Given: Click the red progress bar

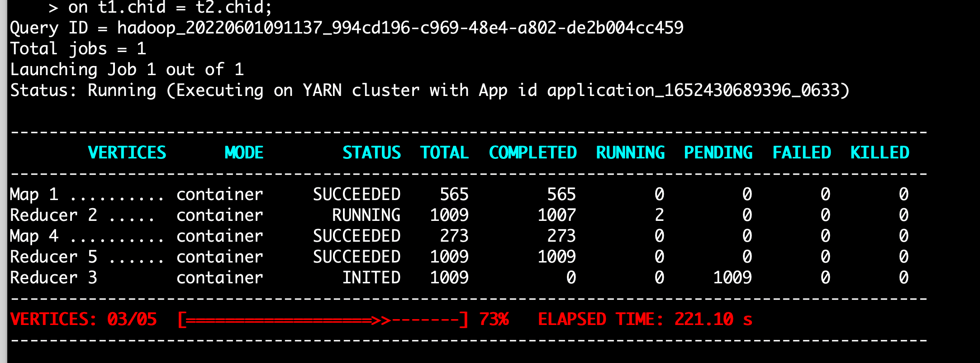Looking at the screenshot, I should [x=323, y=320].
